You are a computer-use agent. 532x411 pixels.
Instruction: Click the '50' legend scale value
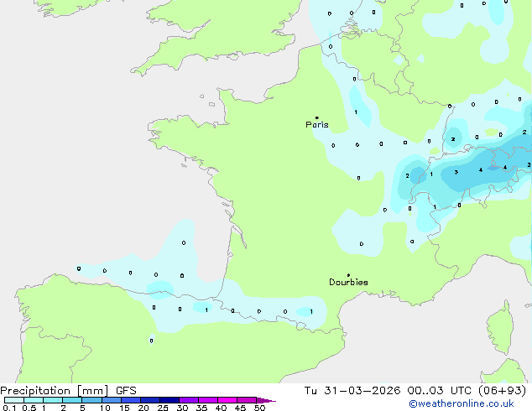pyautogui.click(x=259, y=408)
